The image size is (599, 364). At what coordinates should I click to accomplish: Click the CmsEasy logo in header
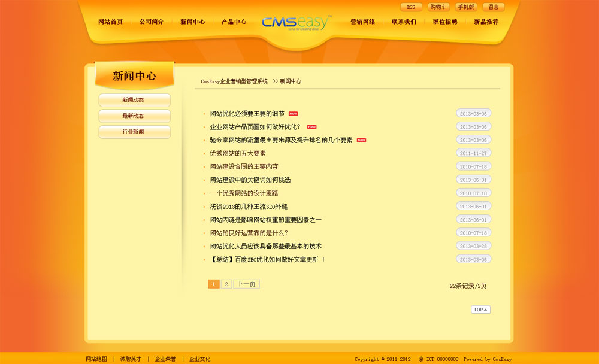[x=296, y=23]
